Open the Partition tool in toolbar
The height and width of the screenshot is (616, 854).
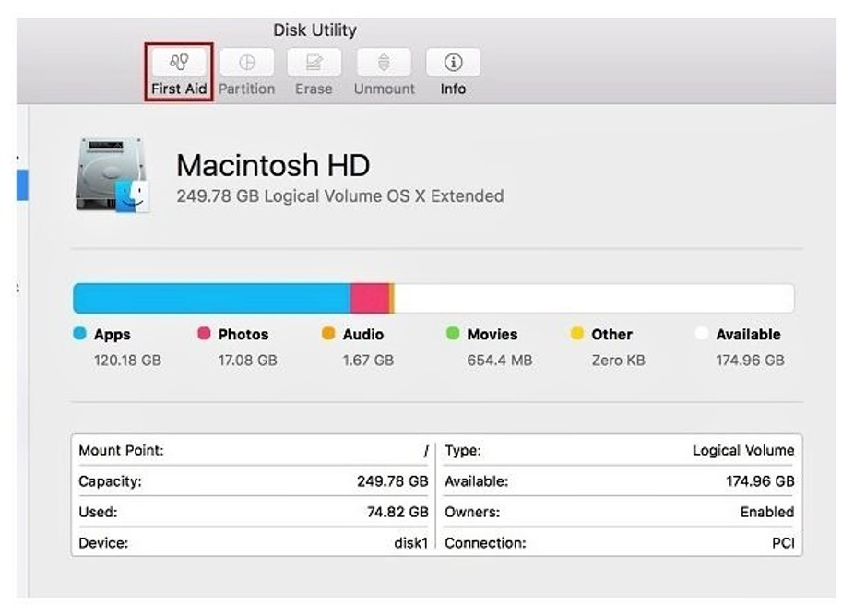(246, 63)
